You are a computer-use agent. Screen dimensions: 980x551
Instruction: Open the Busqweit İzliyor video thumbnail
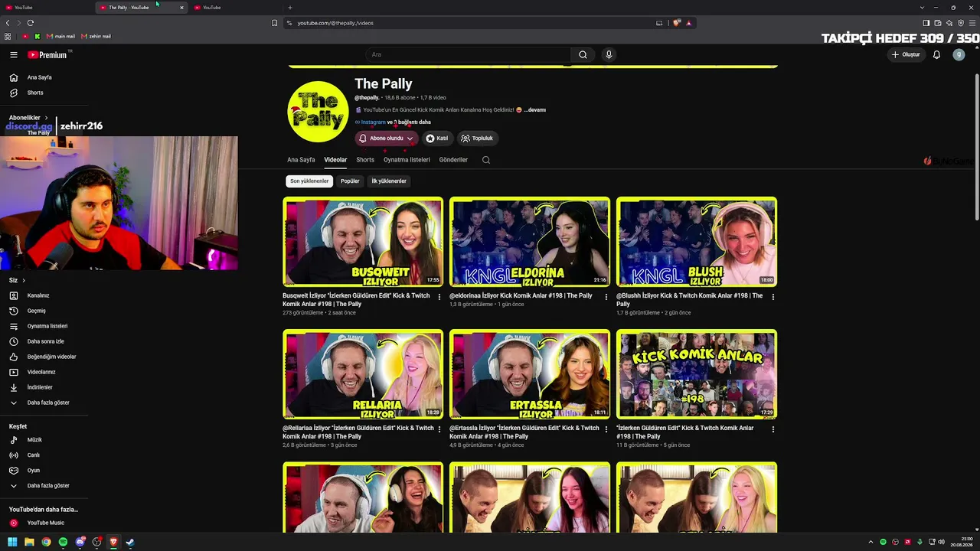(363, 242)
